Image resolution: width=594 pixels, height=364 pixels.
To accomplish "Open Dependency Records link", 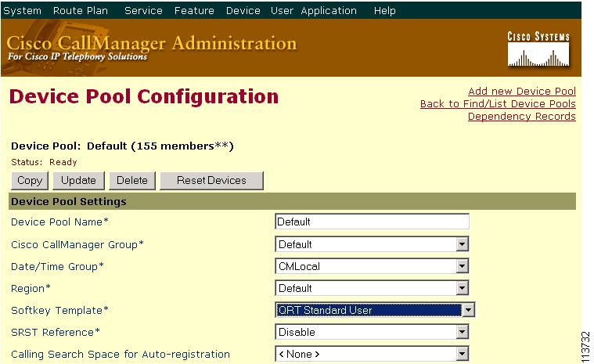I will (522, 117).
